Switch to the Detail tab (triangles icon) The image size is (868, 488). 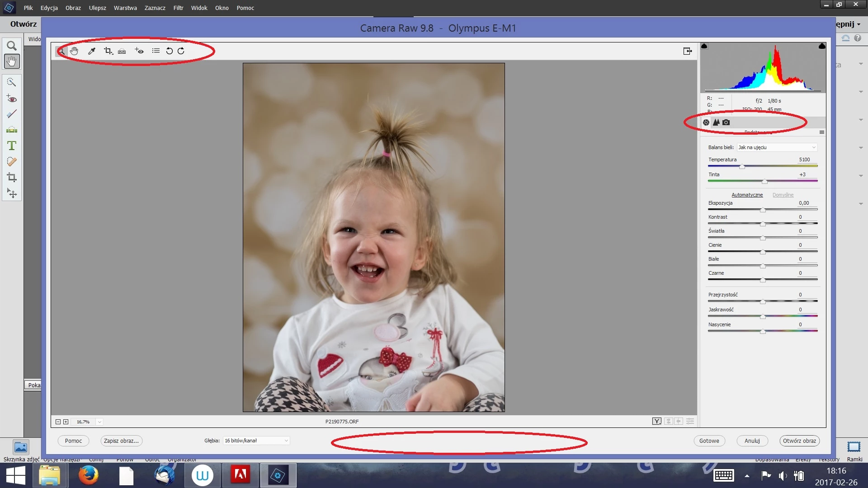coord(716,122)
